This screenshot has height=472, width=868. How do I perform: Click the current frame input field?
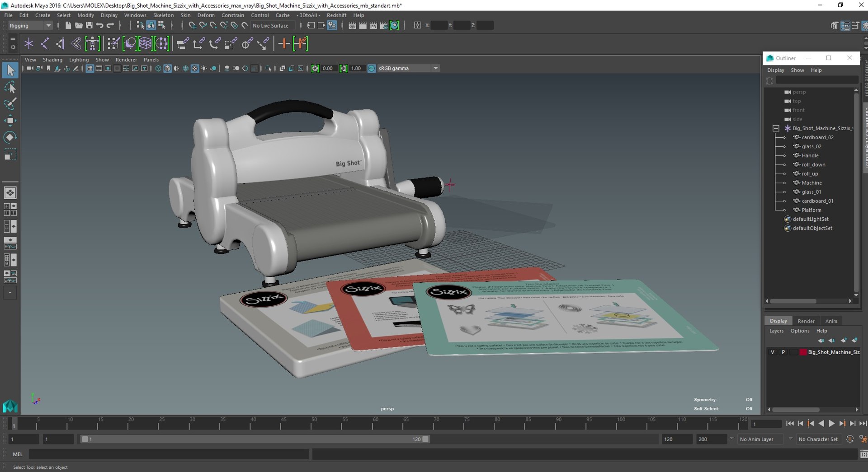coord(766,424)
